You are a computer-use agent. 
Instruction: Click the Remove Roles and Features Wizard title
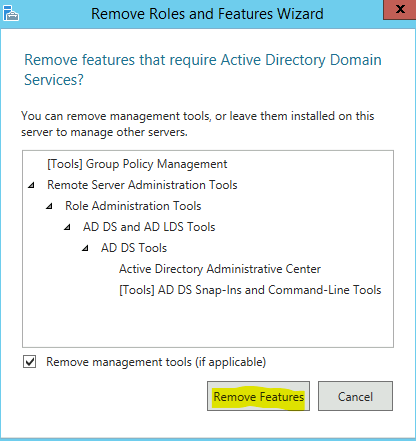coord(207,14)
